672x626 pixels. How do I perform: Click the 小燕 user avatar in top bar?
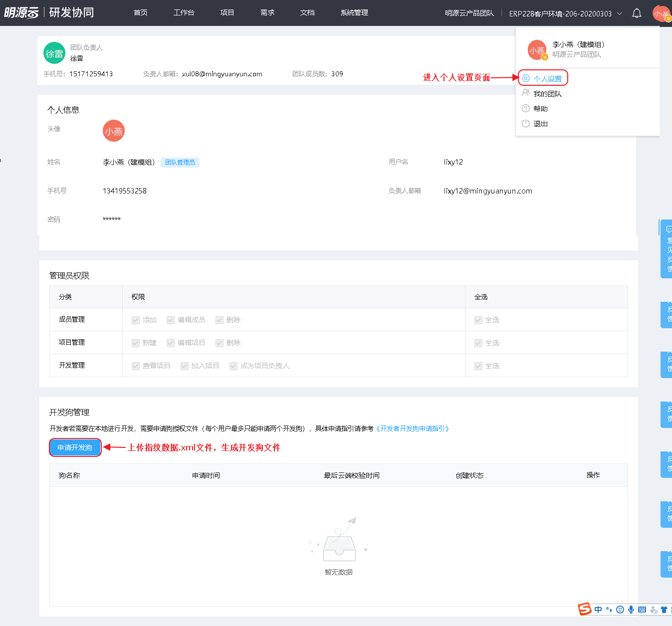[661, 13]
